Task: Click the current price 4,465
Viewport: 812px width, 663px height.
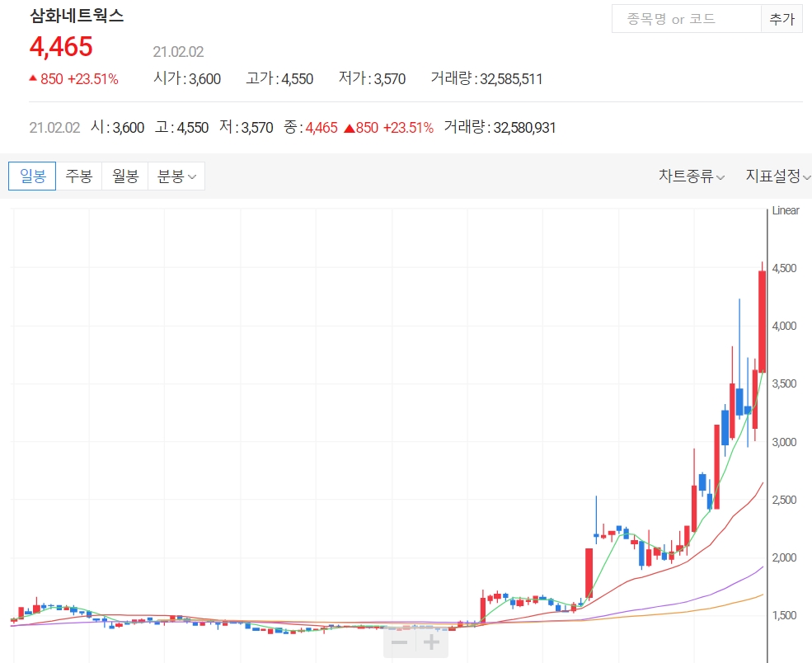Action: (x=61, y=47)
